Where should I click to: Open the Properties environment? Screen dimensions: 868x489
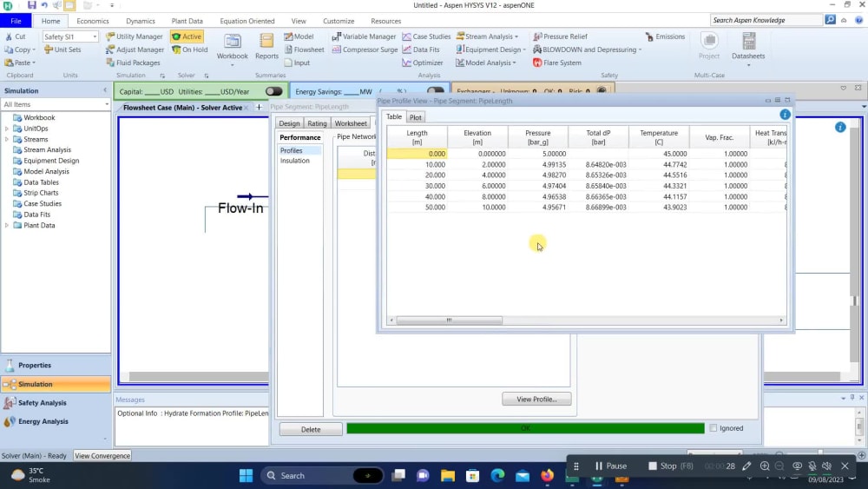click(56, 365)
